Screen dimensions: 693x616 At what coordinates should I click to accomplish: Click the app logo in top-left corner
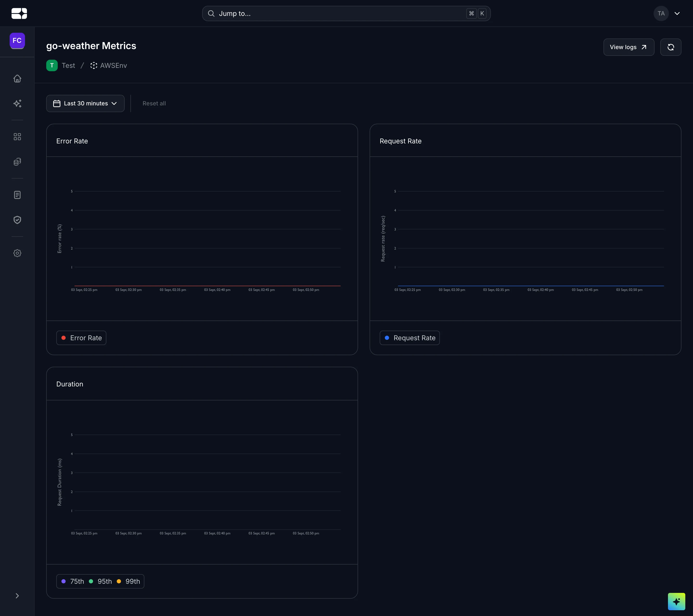pyautogui.click(x=19, y=13)
